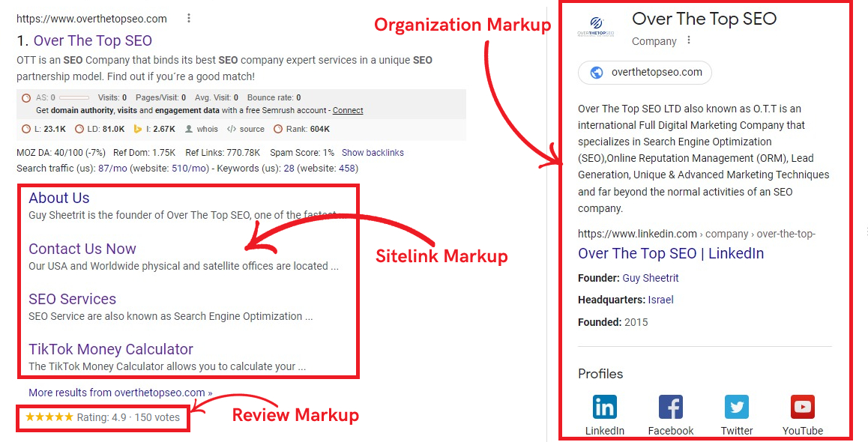Image resolution: width=868 pixels, height=442 pixels.
Task: Open the Show backlinks link
Action: click(373, 152)
